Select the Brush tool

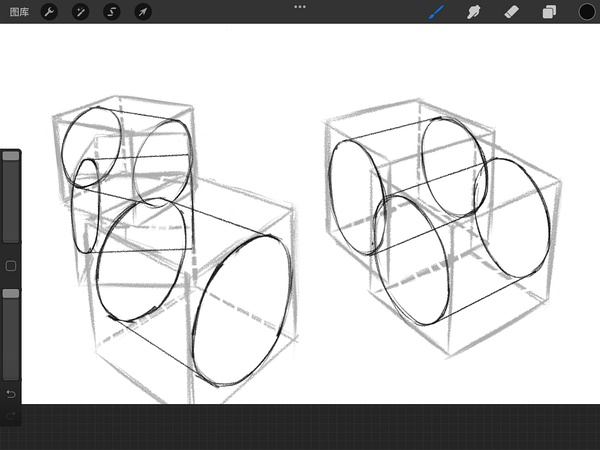click(x=436, y=12)
